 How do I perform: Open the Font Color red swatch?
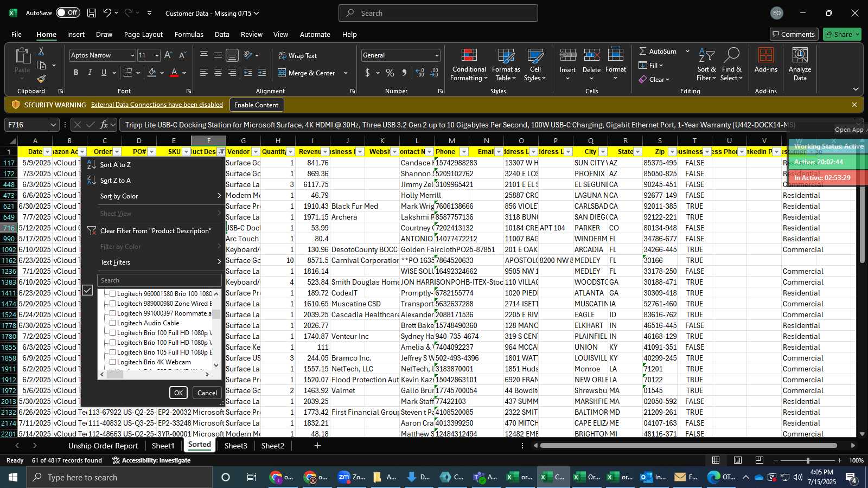click(x=174, y=73)
